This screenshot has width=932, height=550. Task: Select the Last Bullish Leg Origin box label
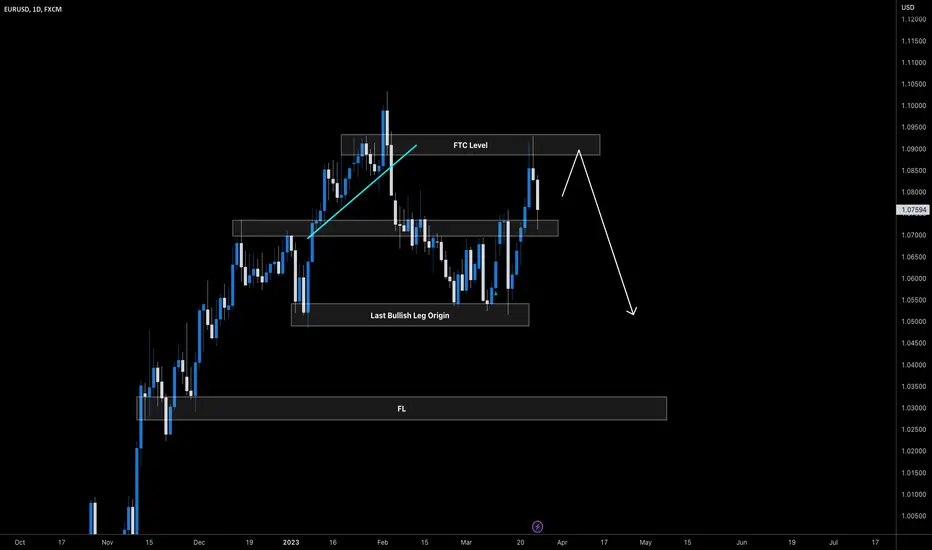[x=410, y=316]
